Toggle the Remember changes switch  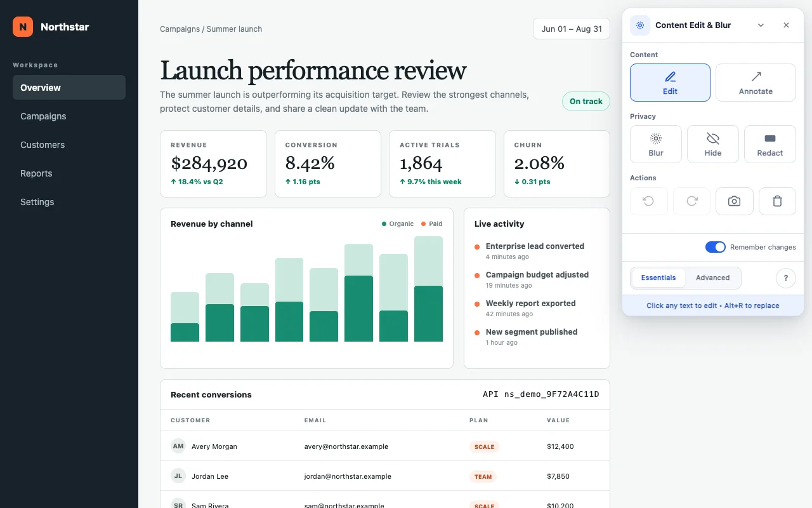pos(716,247)
